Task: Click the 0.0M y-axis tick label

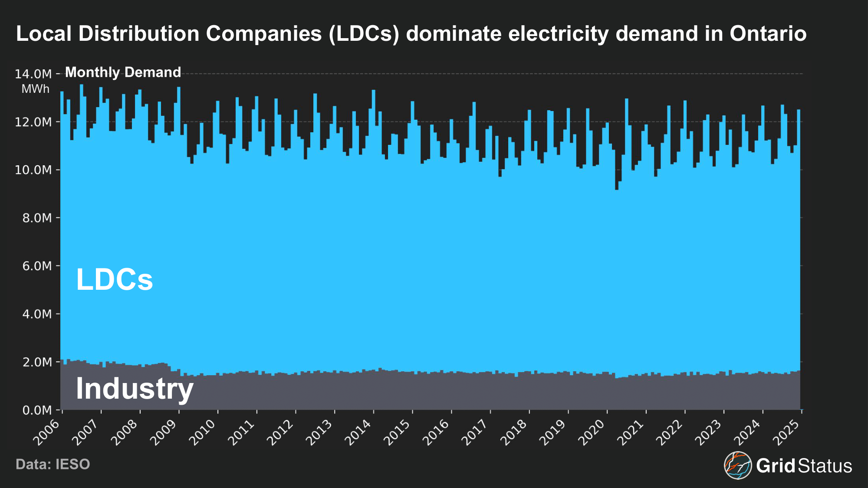Action: [37, 410]
